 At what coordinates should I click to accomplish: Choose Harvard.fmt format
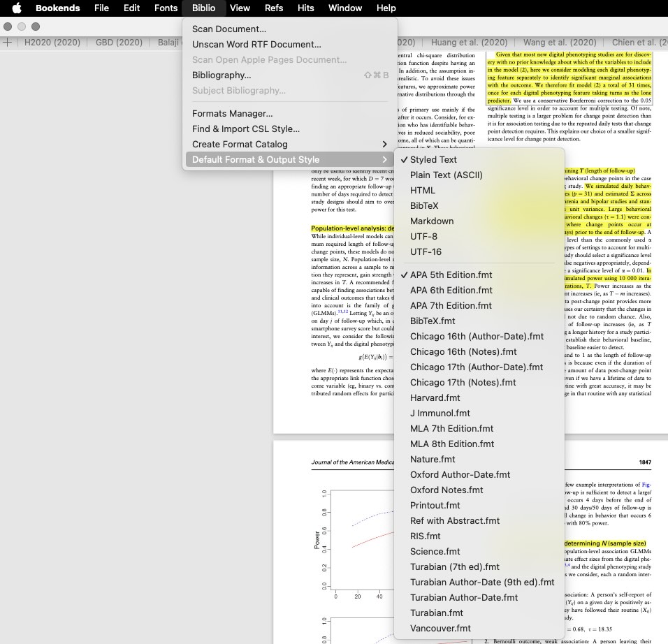pyautogui.click(x=479, y=397)
